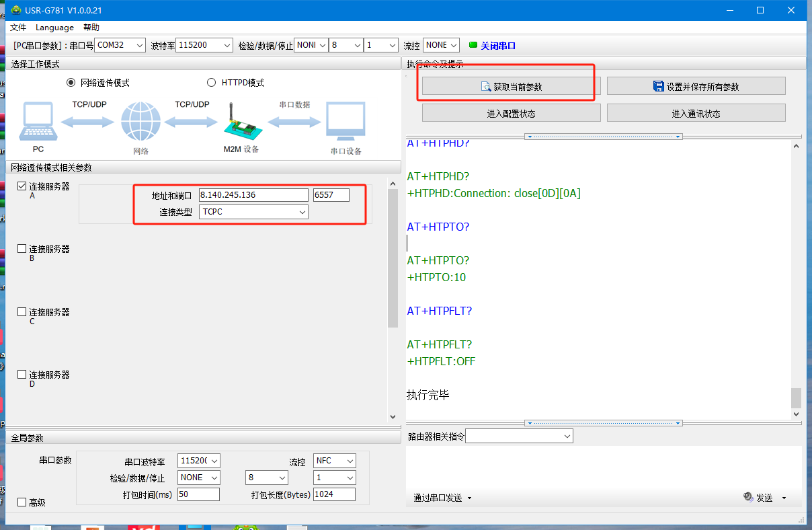Viewport: 812px width, 530px height.
Task: Click the speaker icon beside 发送
Action: 748,497
